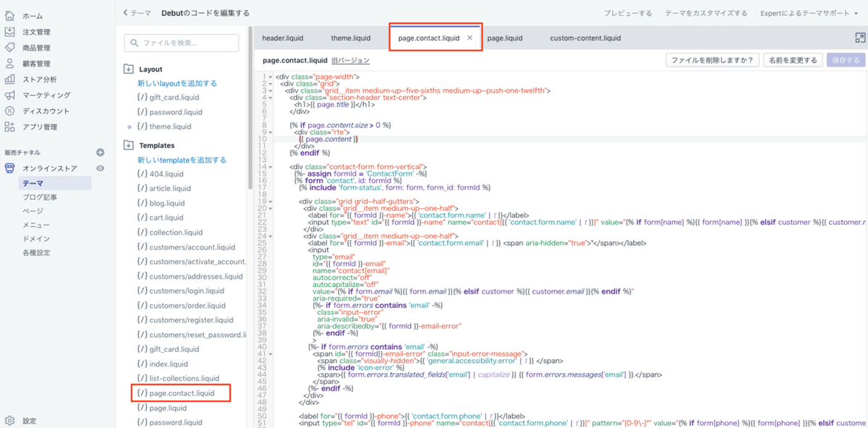Go back to テーマ with arrow
Screen dimensions: 868x428
coord(137,12)
